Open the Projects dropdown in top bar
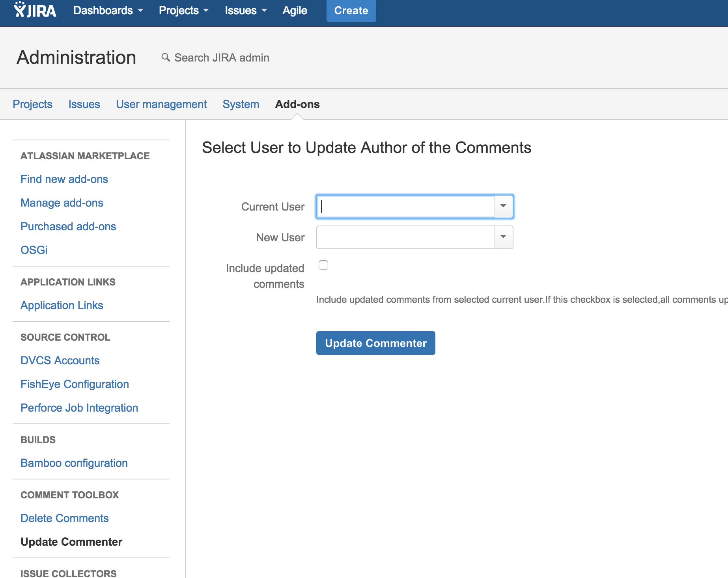This screenshot has height=578, width=728. (x=183, y=10)
